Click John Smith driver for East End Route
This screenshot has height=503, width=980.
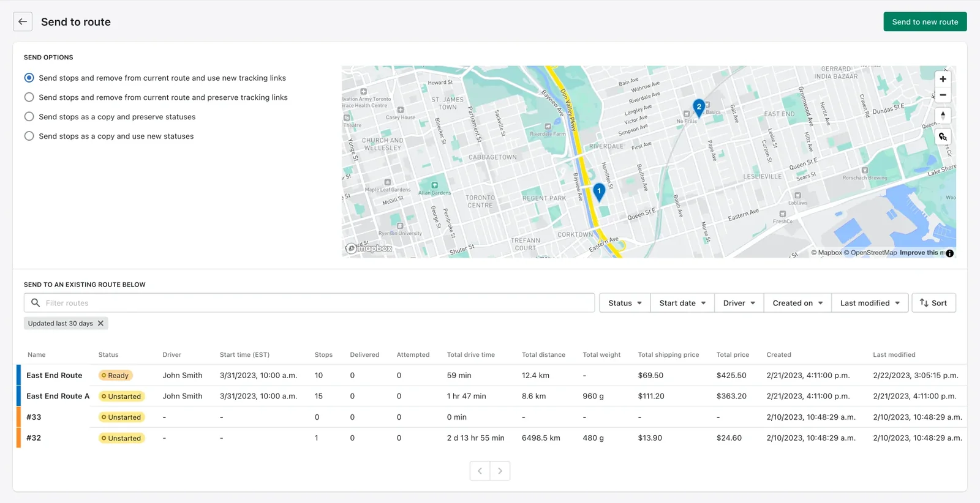[x=183, y=376]
